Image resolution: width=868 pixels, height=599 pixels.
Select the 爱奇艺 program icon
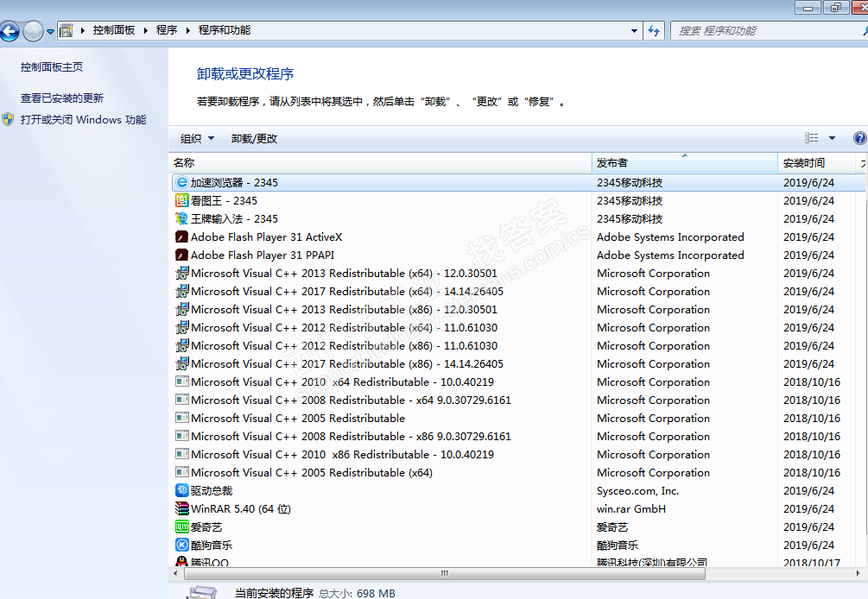pyautogui.click(x=182, y=527)
